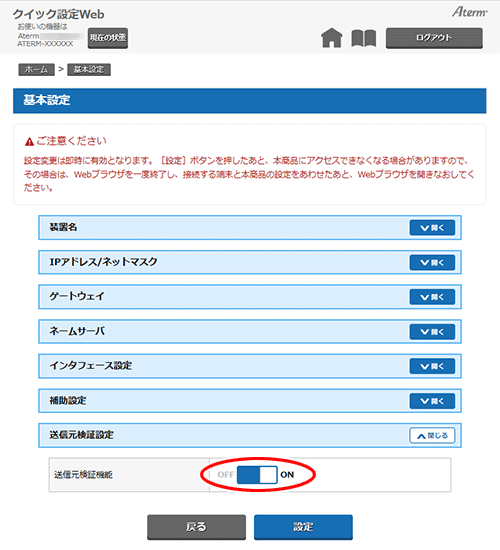Screen dimensions: 500x550
Task: Click the ご注意ください warning heading
Action: point(72,141)
